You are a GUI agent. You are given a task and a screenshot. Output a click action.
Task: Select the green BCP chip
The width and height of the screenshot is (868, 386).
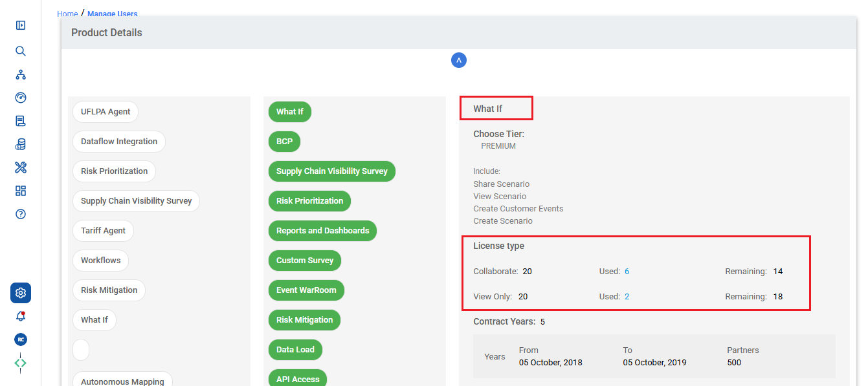tap(285, 142)
